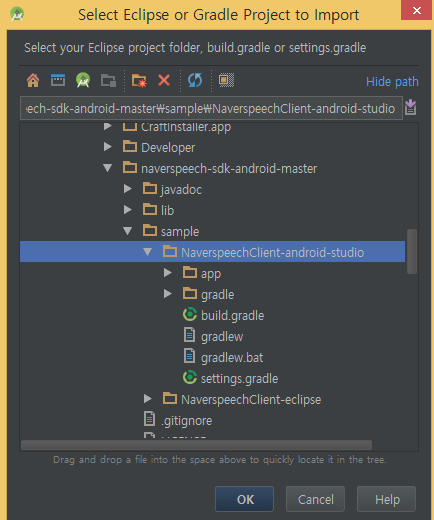The width and height of the screenshot is (434, 520).
Task: Collapse the naverspeech-sdk-android-master folder
Action: pos(107,168)
